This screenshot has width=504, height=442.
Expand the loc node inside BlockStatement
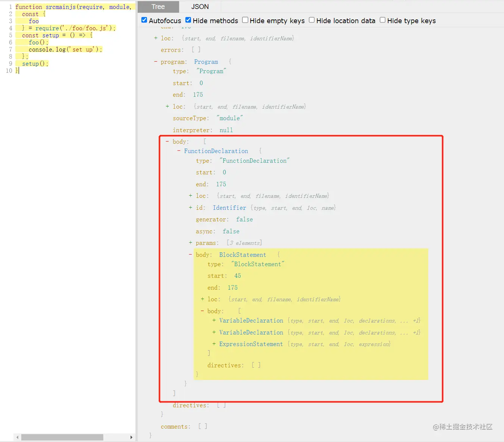(203, 299)
